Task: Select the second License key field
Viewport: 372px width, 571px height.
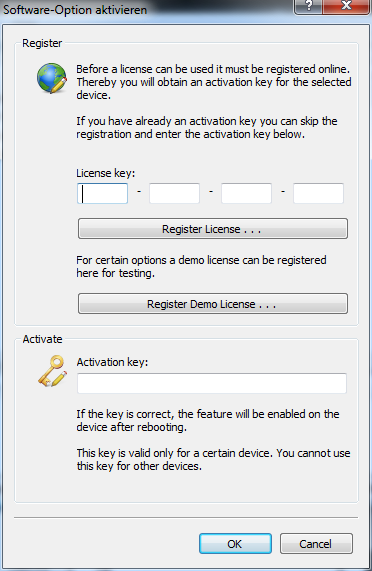Action: (174, 193)
